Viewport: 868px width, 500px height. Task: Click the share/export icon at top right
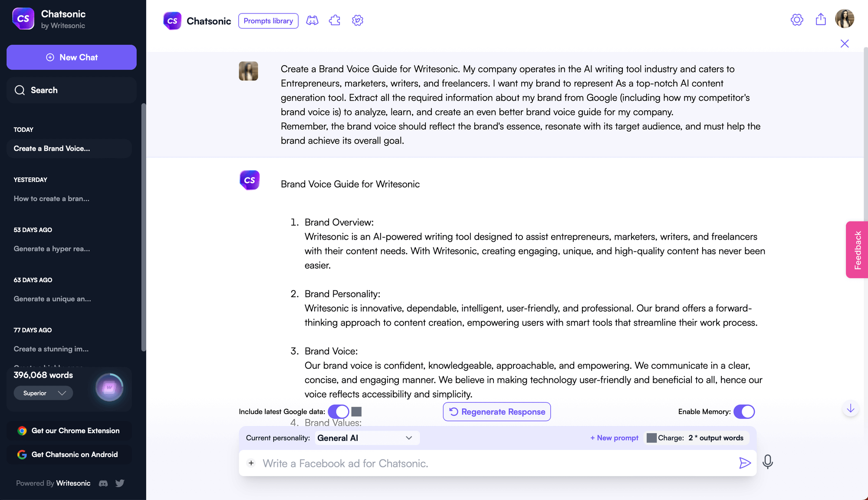[x=821, y=20]
